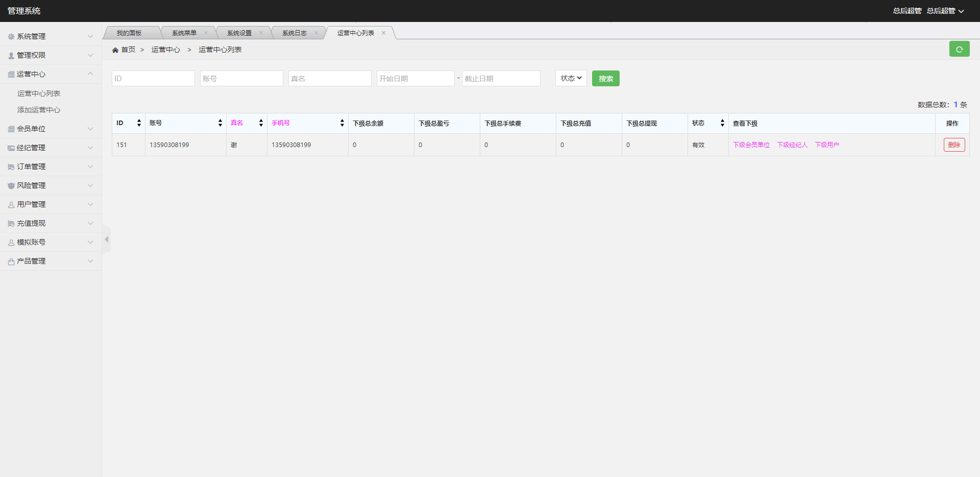
Task: Click the 开始日期 date input field
Action: coord(415,79)
